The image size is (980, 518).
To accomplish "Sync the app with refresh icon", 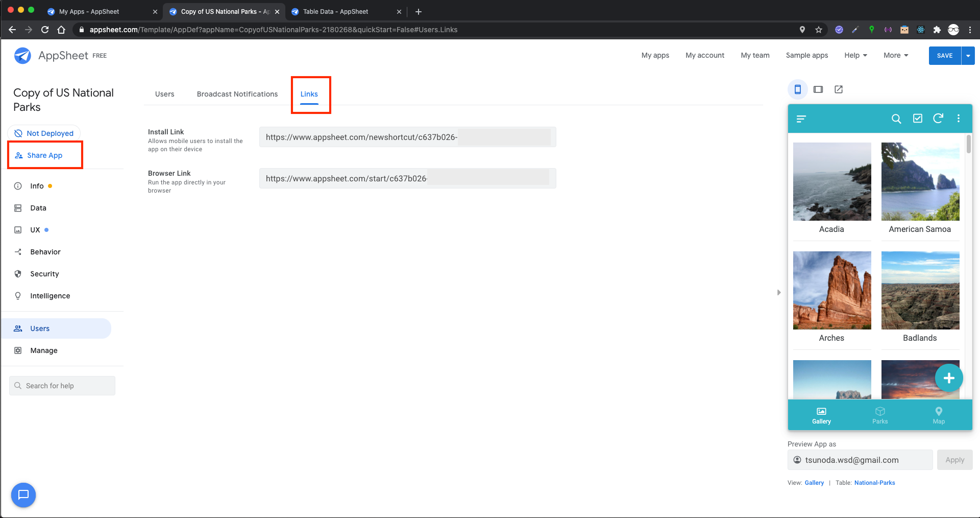I will click(x=938, y=119).
